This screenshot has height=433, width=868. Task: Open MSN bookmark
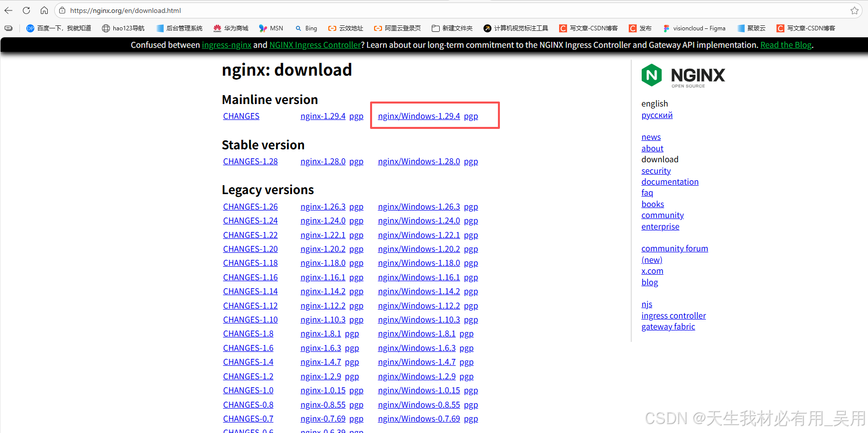click(271, 28)
